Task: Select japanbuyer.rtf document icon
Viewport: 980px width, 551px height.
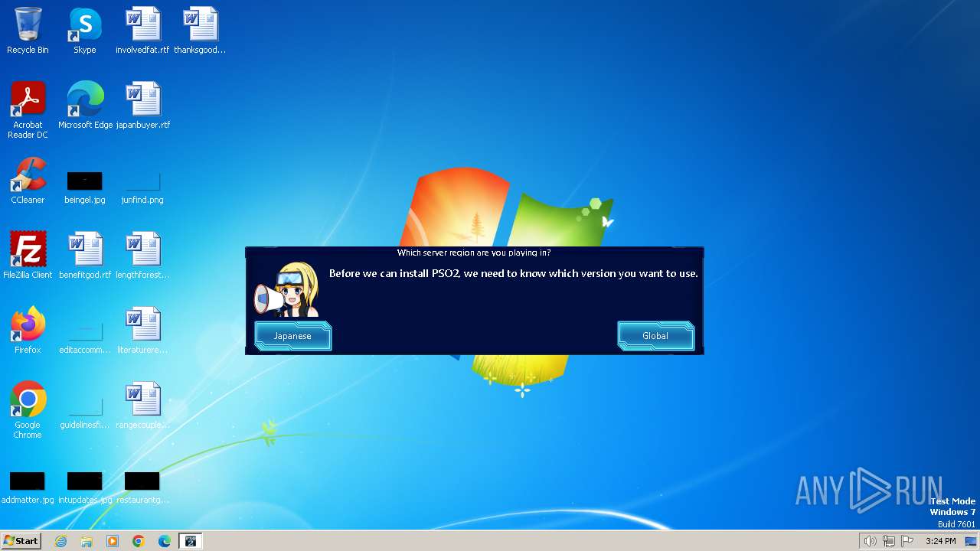Action: 142,106
